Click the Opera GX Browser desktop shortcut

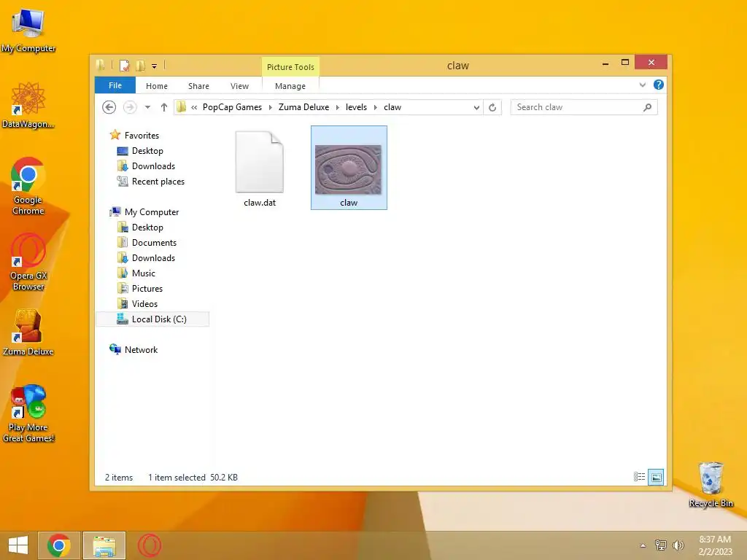coord(28,262)
